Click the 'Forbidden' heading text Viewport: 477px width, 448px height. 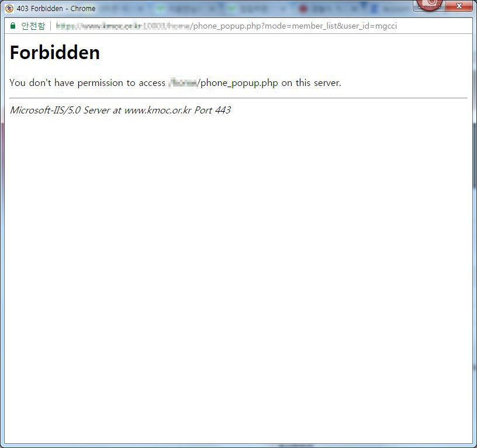(x=55, y=53)
